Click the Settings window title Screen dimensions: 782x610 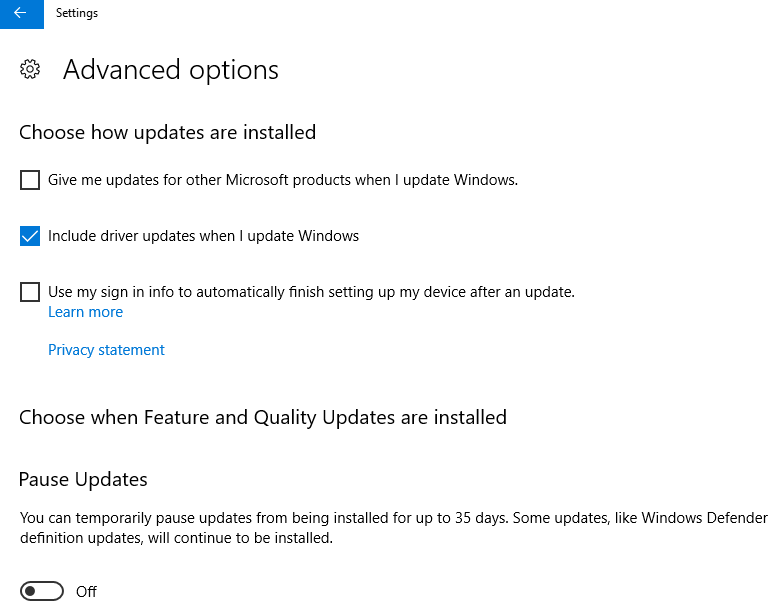tap(77, 13)
